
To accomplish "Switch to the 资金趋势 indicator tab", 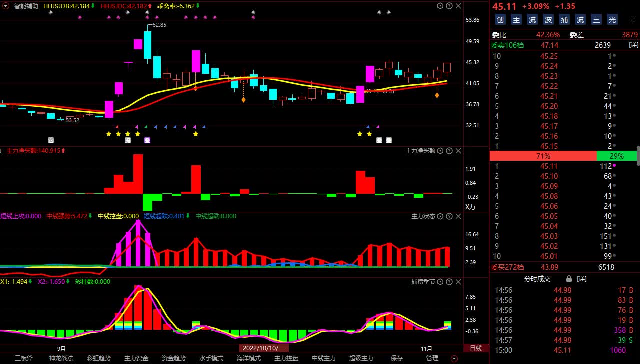I will 174,358.
